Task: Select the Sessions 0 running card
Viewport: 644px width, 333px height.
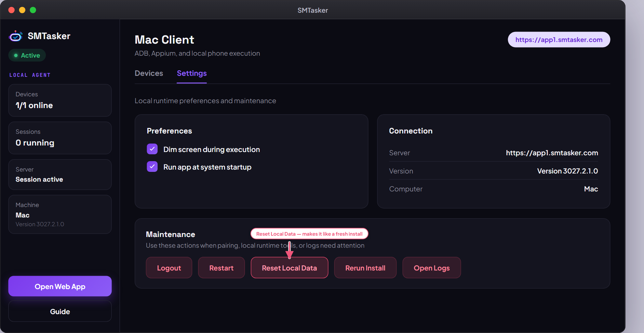Action: [x=60, y=138]
